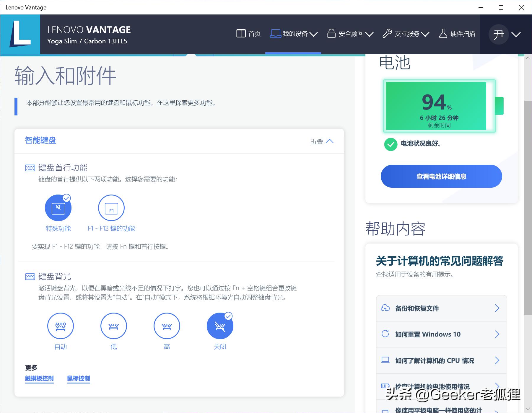Click the 查看电池详细信息 button

pos(441,176)
